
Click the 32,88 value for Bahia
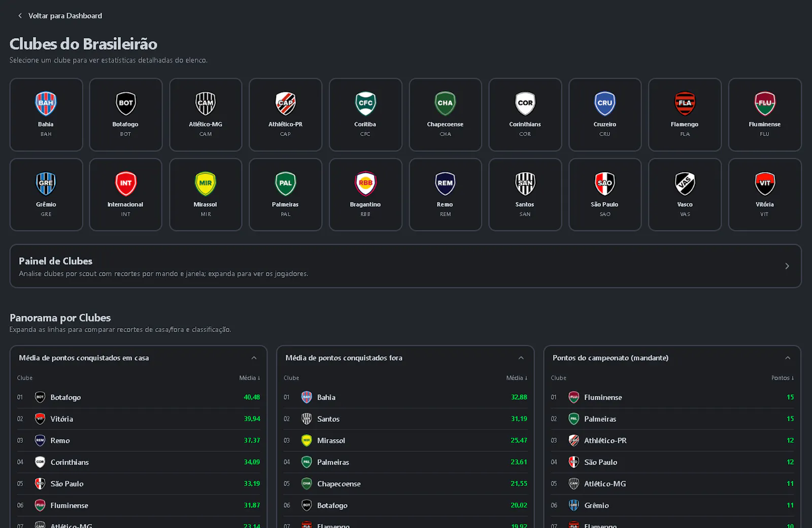tap(519, 398)
